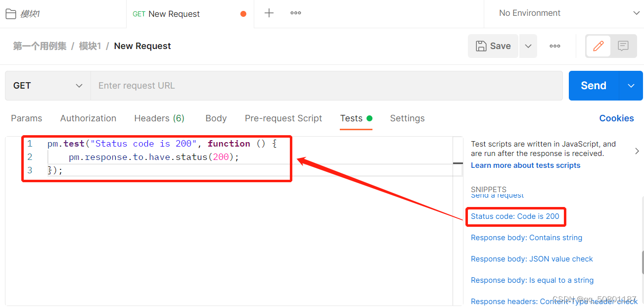Open the Body tab
644x308 pixels.
pyautogui.click(x=216, y=118)
